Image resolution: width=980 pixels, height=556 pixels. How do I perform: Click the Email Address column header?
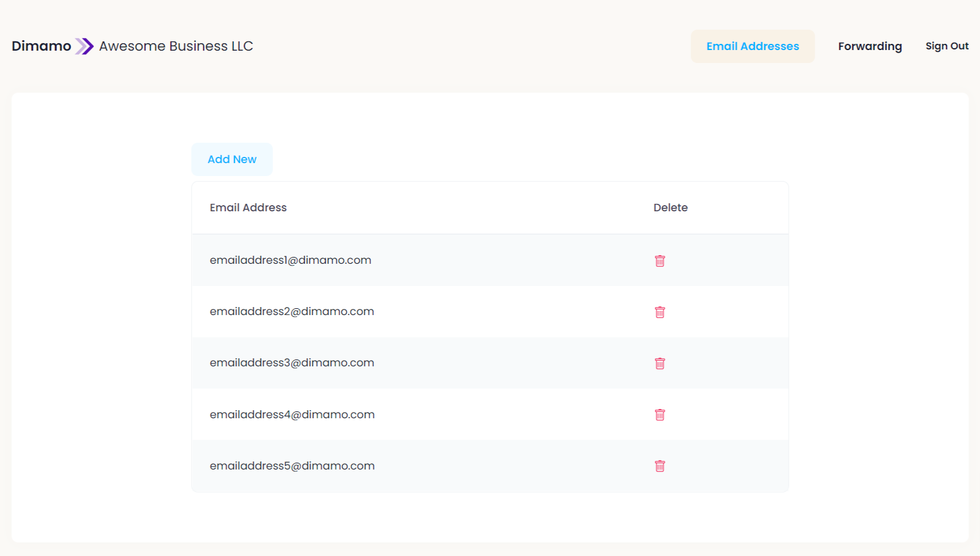(x=248, y=208)
